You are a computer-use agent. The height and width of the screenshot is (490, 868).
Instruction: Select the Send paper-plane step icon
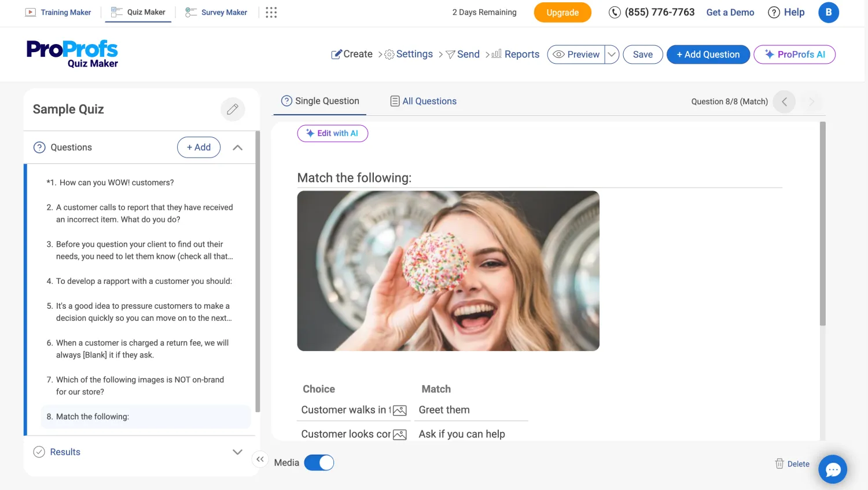pyautogui.click(x=450, y=54)
